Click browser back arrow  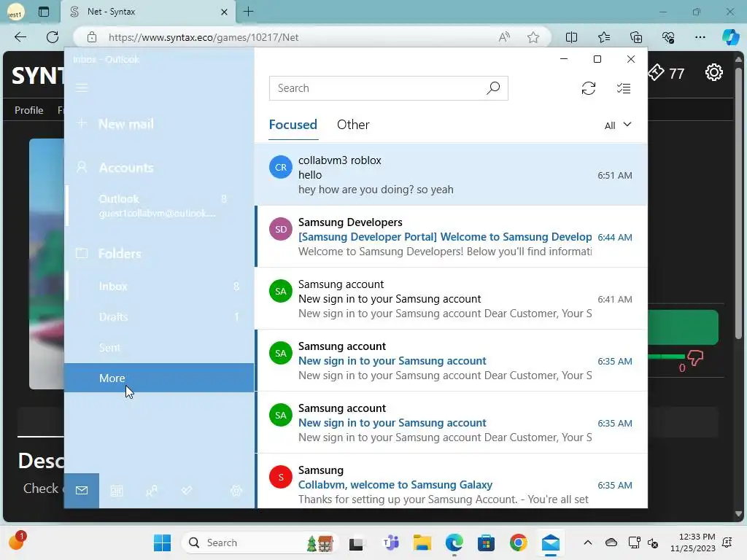point(20,37)
